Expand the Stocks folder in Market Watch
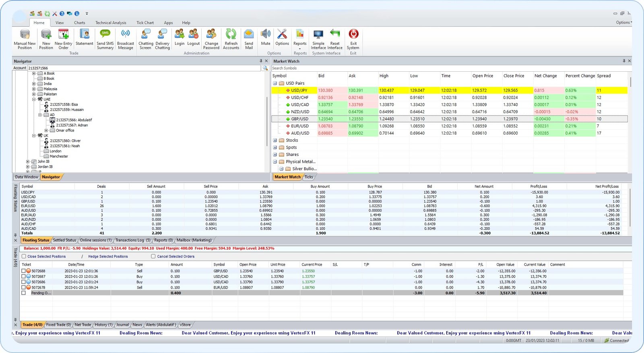The image size is (644, 353). [275, 141]
